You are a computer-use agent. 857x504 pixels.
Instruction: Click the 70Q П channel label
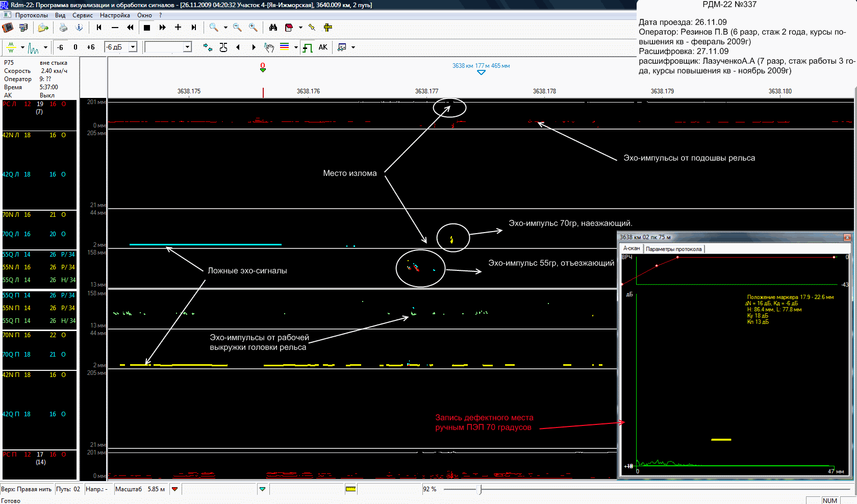coord(11,355)
